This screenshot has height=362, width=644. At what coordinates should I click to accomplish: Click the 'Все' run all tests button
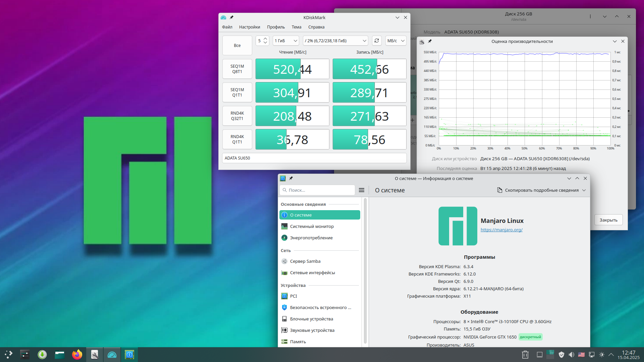click(237, 45)
